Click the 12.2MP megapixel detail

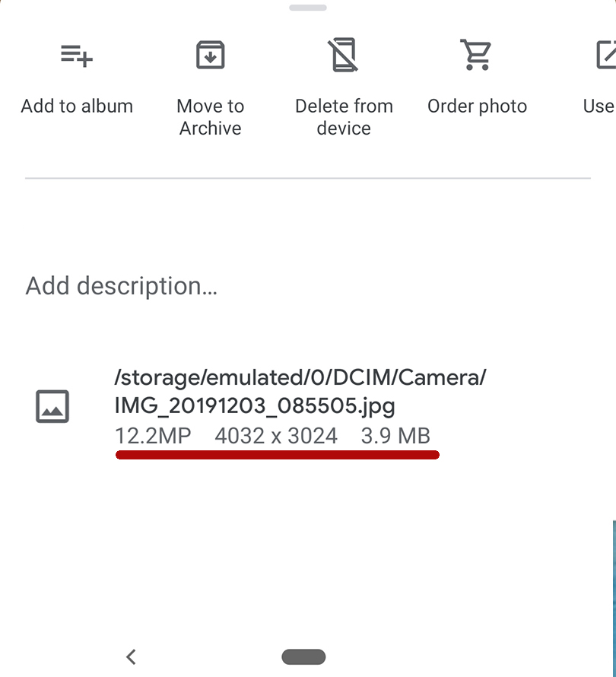153,436
